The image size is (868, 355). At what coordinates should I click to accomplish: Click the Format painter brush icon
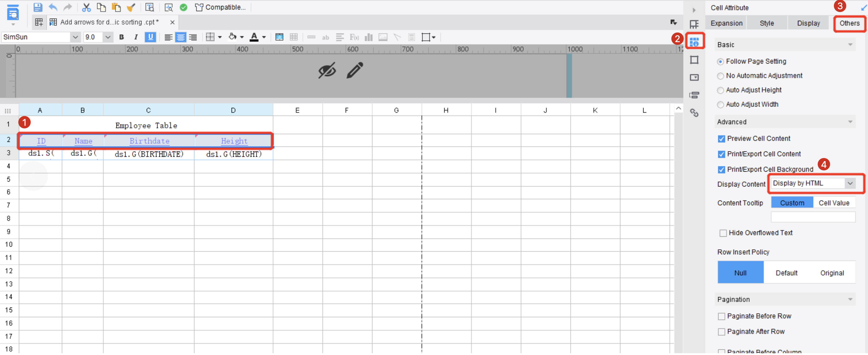click(x=131, y=7)
